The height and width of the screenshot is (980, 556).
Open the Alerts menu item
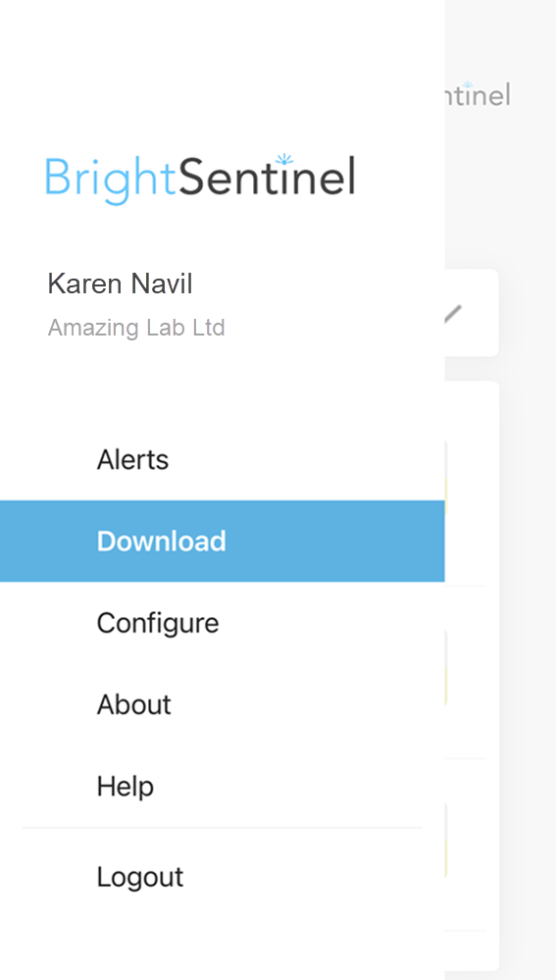coord(132,459)
